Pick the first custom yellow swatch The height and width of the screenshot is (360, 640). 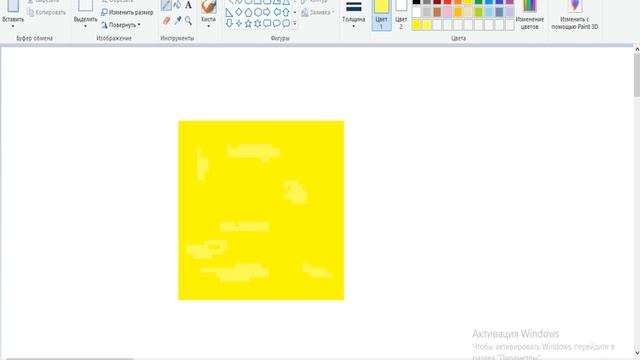(416, 25)
